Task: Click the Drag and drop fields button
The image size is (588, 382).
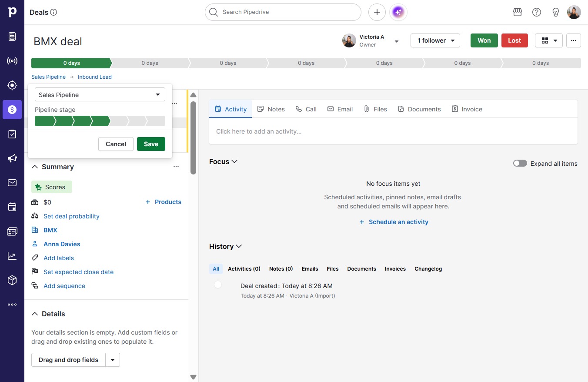Action: [x=69, y=360]
